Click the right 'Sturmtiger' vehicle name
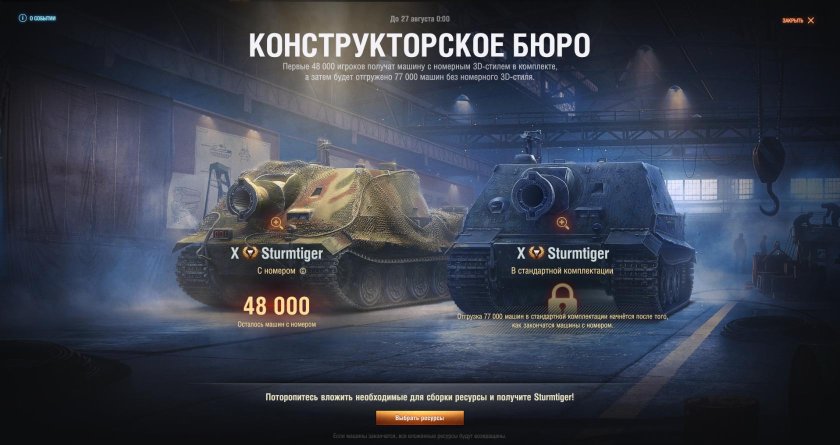Image resolution: width=840 pixels, height=445 pixels. click(x=579, y=253)
